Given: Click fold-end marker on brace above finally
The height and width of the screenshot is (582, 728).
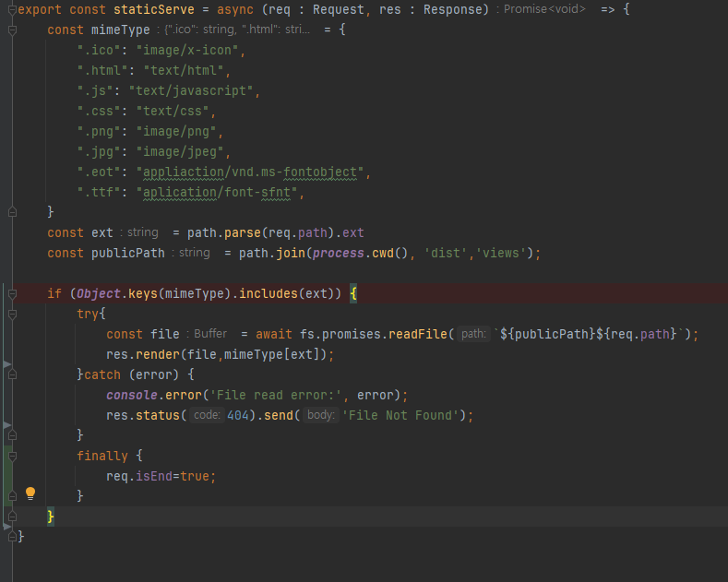Looking at the screenshot, I should (13, 435).
